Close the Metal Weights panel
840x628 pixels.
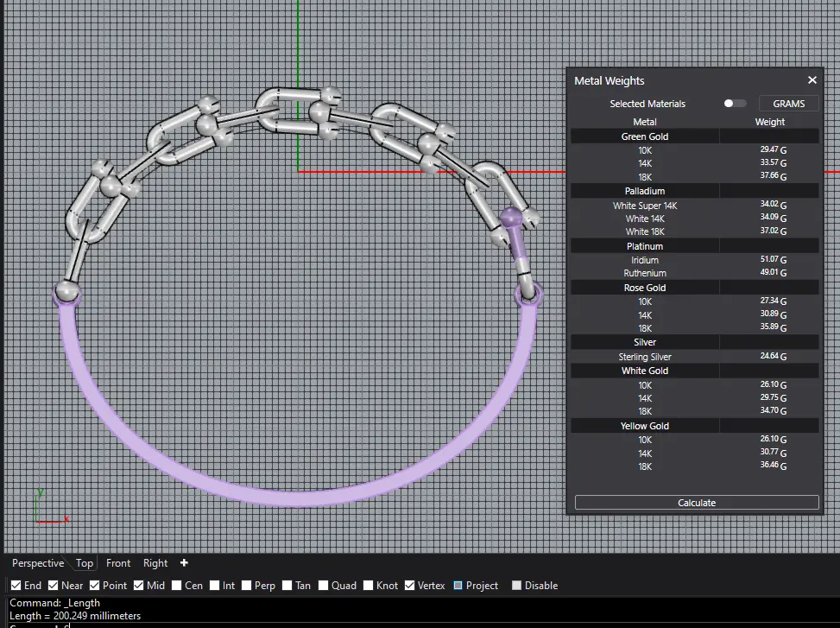[812, 80]
